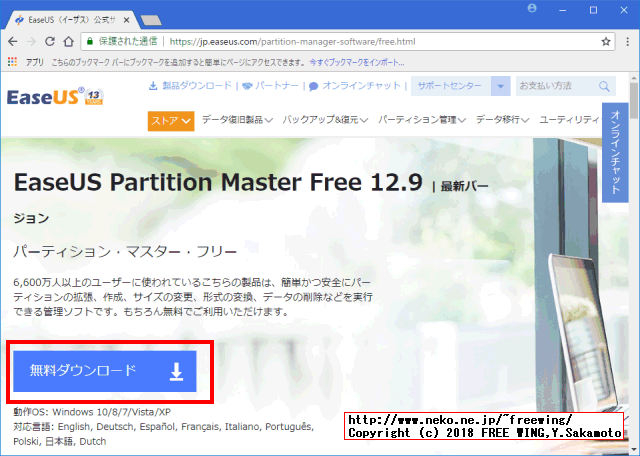Screen dimensions: 640x456
Task: Minimize the Chrome window
Action: (562, 10)
